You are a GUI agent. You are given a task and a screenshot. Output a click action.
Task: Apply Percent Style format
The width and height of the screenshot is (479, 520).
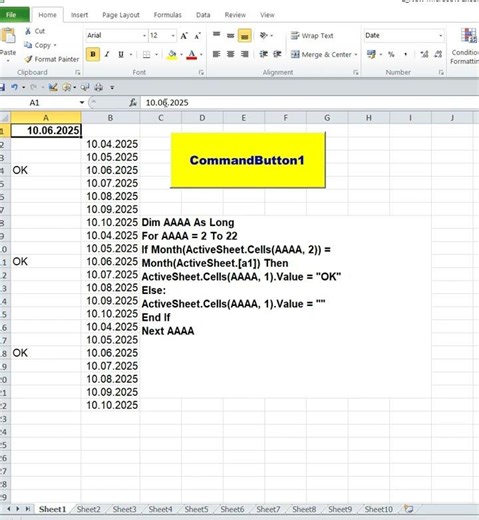click(391, 54)
